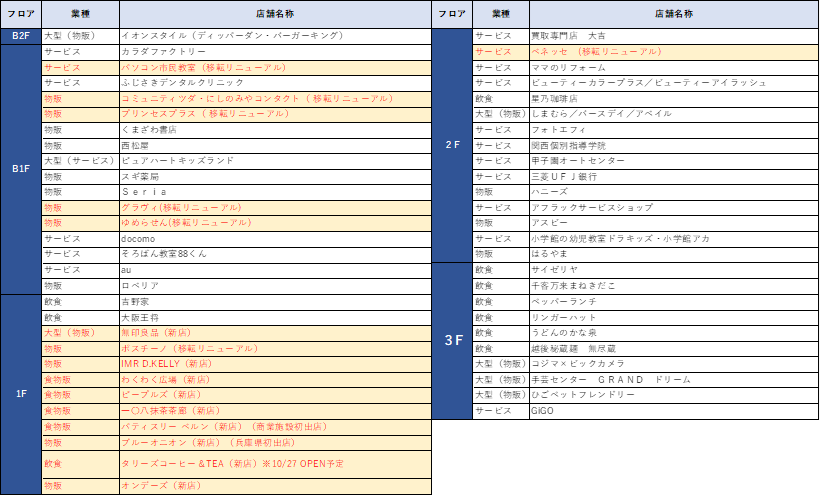Select the オンデーズ (新店) cell

pyautogui.click(x=276, y=486)
